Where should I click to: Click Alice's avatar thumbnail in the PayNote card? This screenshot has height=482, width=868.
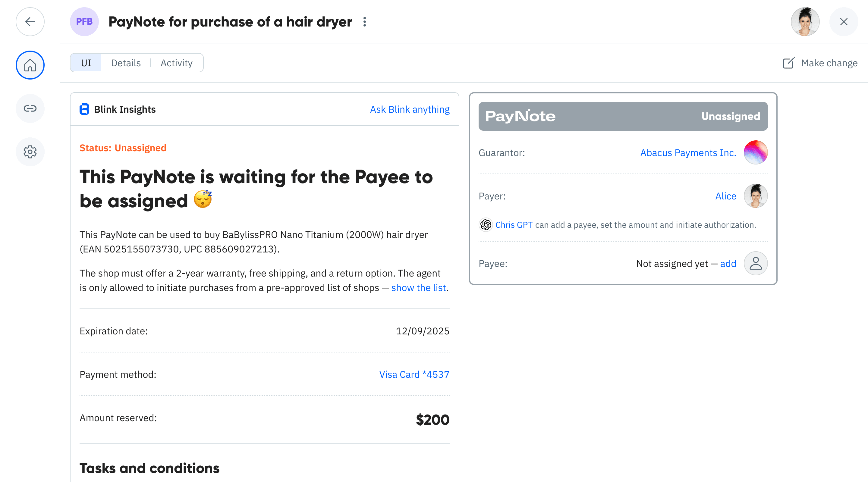pos(756,196)
